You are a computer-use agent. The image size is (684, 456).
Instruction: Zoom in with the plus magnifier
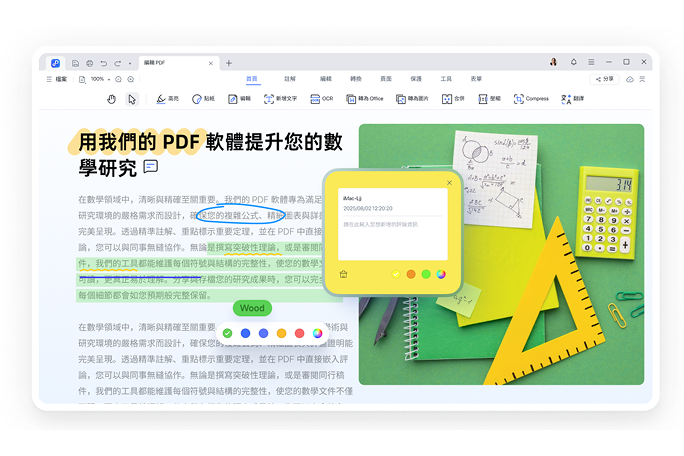click(130, 79)
